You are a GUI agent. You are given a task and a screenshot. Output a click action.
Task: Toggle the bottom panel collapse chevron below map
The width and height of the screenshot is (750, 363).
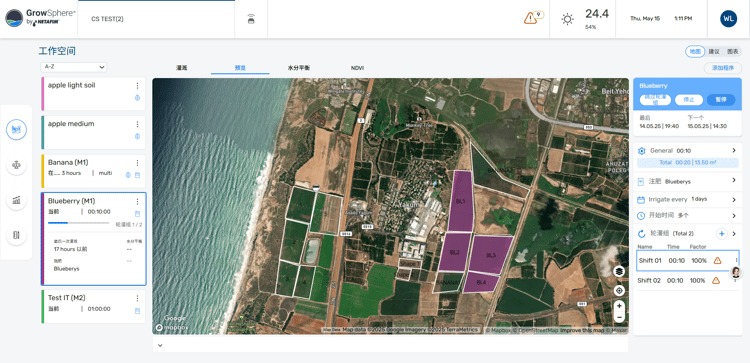[160, 345]
